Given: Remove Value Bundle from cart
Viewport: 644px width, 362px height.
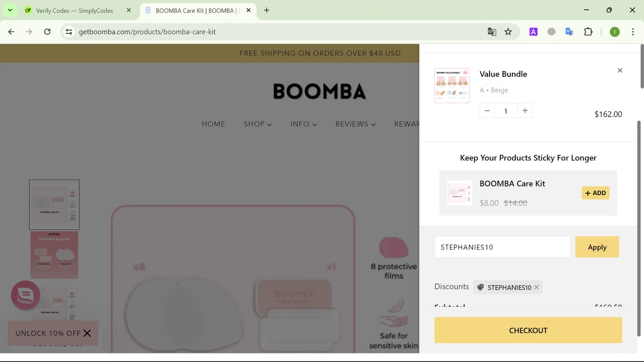Looking at the screenshot, I should [x=620, y=70].
